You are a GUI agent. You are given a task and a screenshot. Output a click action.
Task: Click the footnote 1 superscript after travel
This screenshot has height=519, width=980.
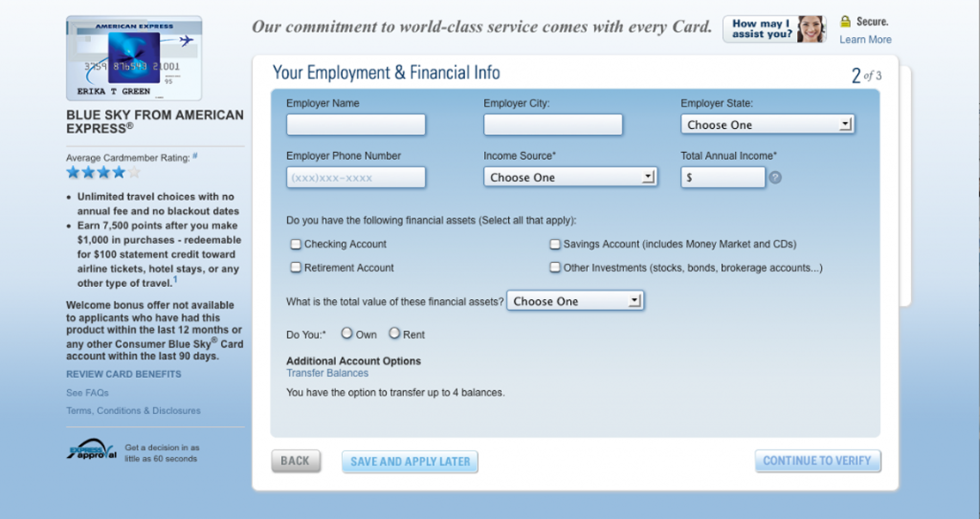point(175,279)
